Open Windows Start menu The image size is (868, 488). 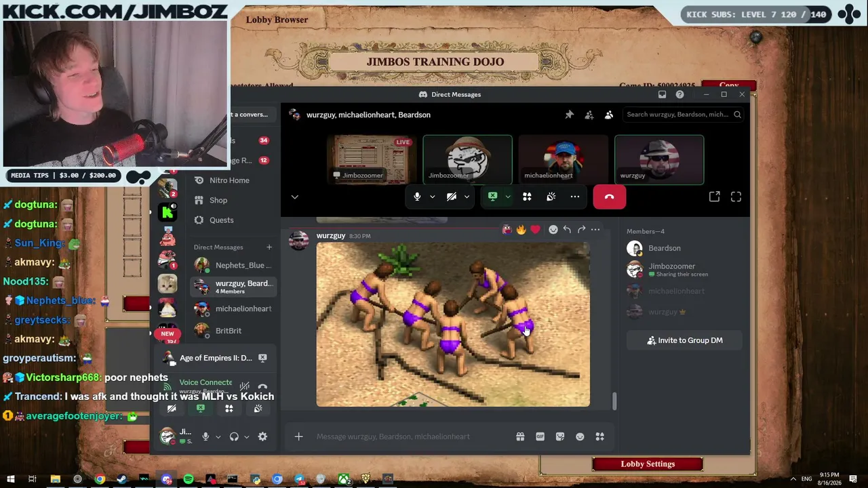point(11,479)
